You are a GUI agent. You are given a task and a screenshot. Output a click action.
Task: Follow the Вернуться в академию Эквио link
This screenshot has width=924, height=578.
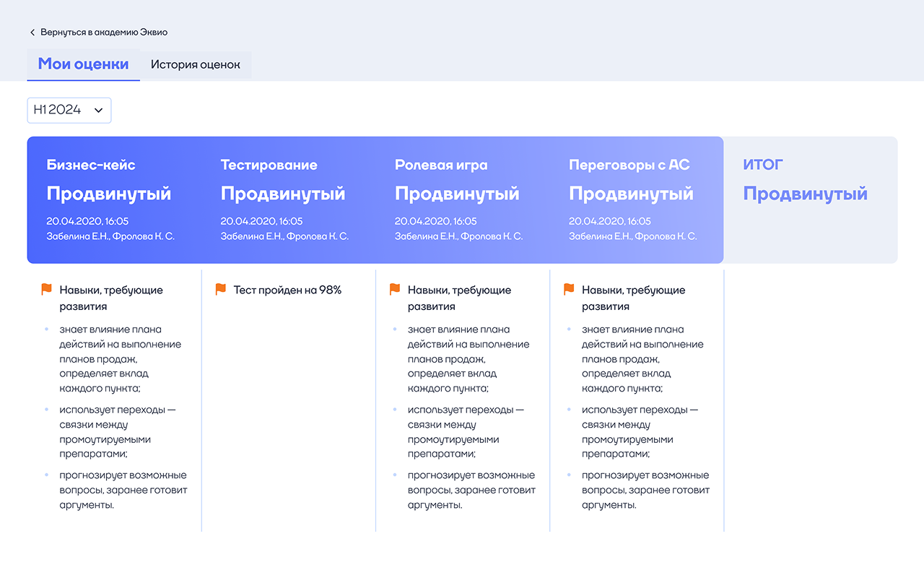[x=103, y=33]
